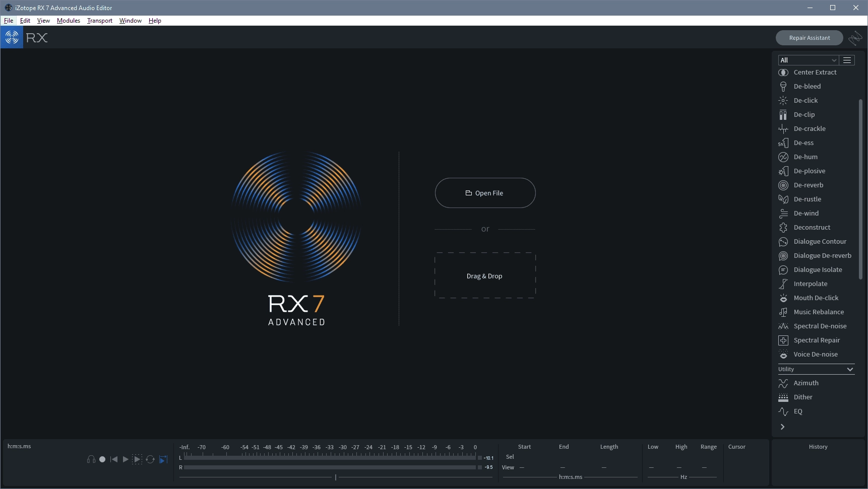Open the EQ utility icon
The image size is (868, 489).
coord(783,411)
